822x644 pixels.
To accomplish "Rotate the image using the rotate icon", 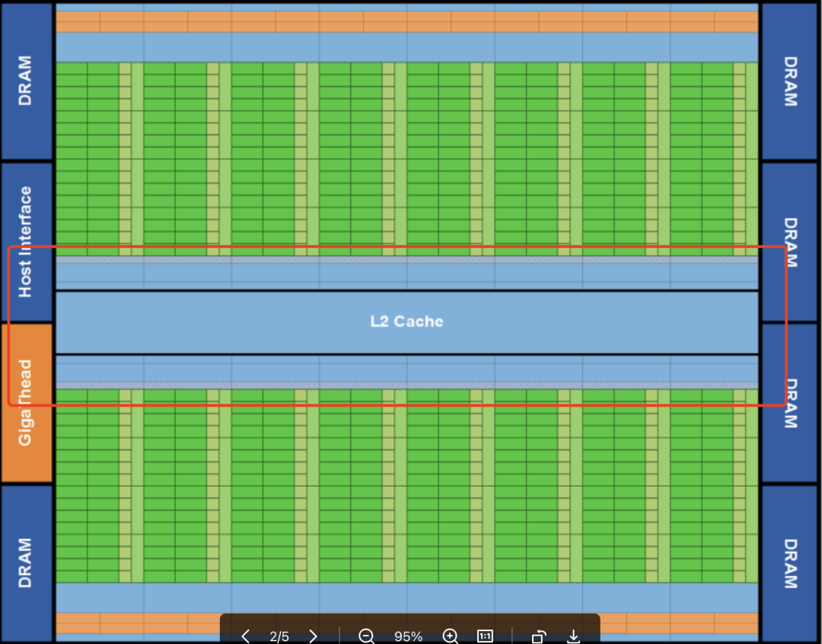I will pos(539,636).
